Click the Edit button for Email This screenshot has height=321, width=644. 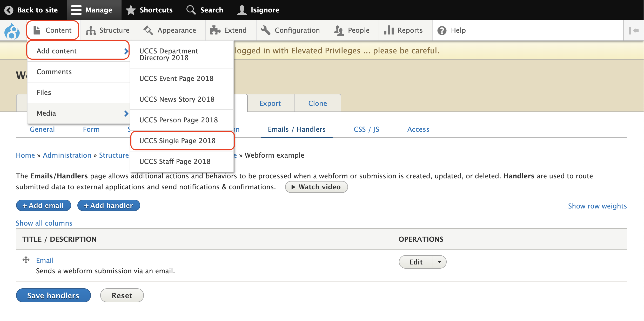tap(416, 262)
